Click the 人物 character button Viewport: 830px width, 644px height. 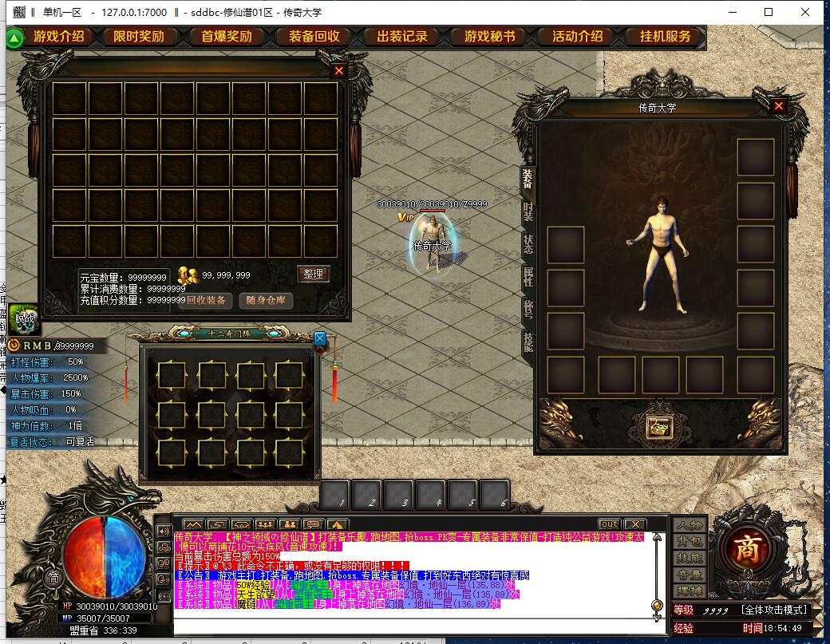[x=690, y=525]
